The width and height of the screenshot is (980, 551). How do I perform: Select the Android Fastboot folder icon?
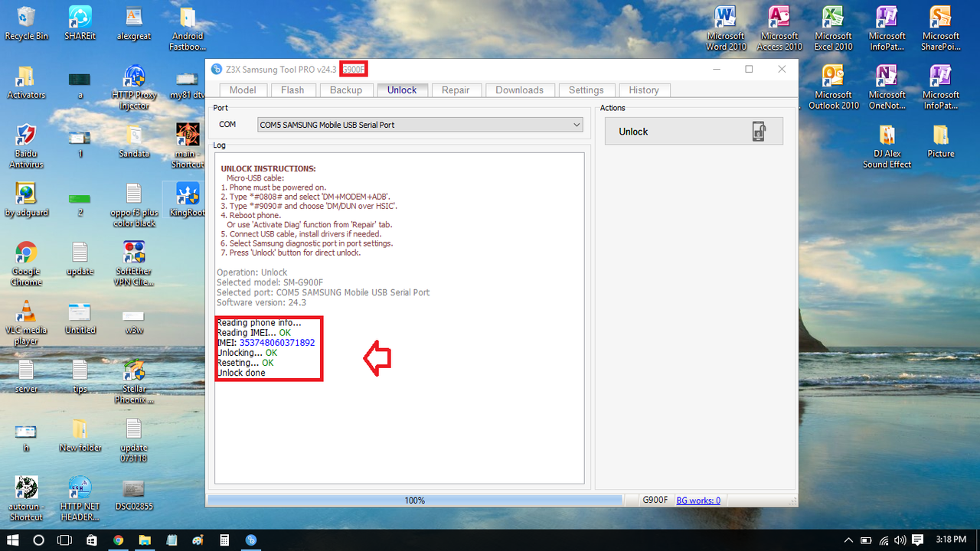(188, 29)
